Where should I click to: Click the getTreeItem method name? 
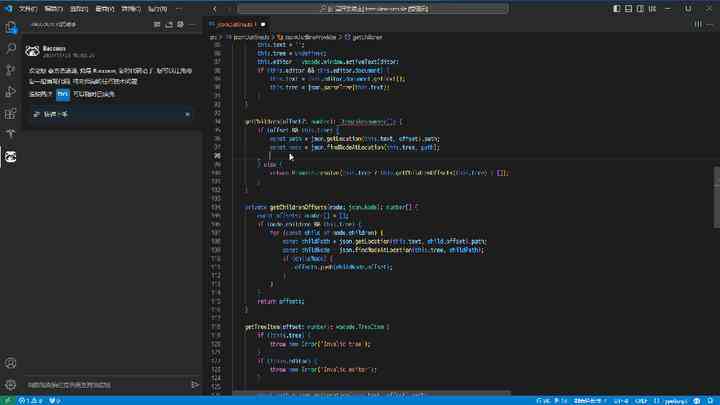pos(263,327)
